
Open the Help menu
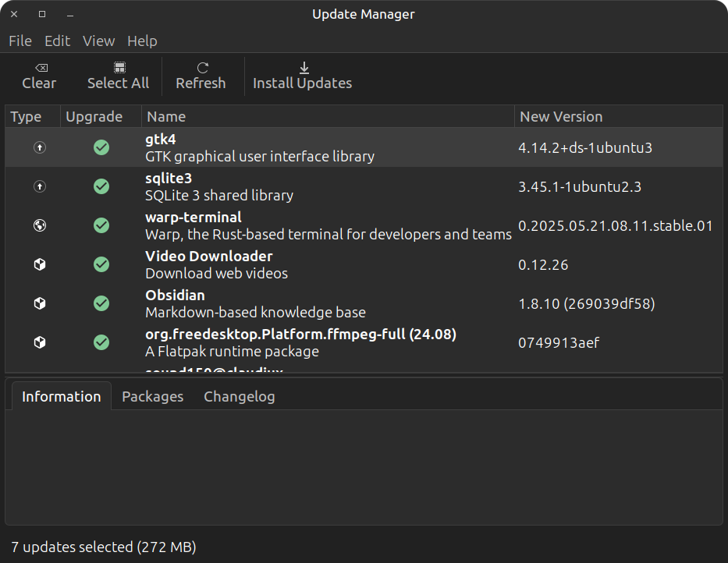[x=142, y=41]
